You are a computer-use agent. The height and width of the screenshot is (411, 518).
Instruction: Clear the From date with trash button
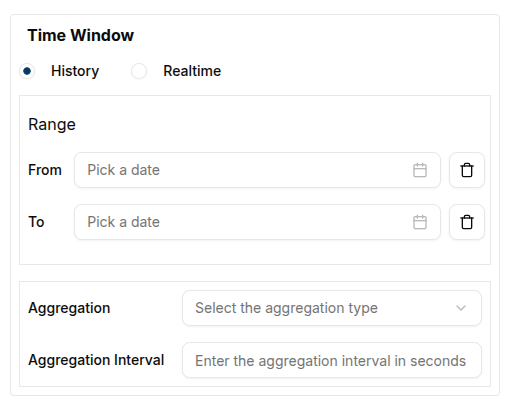[467, 170]
